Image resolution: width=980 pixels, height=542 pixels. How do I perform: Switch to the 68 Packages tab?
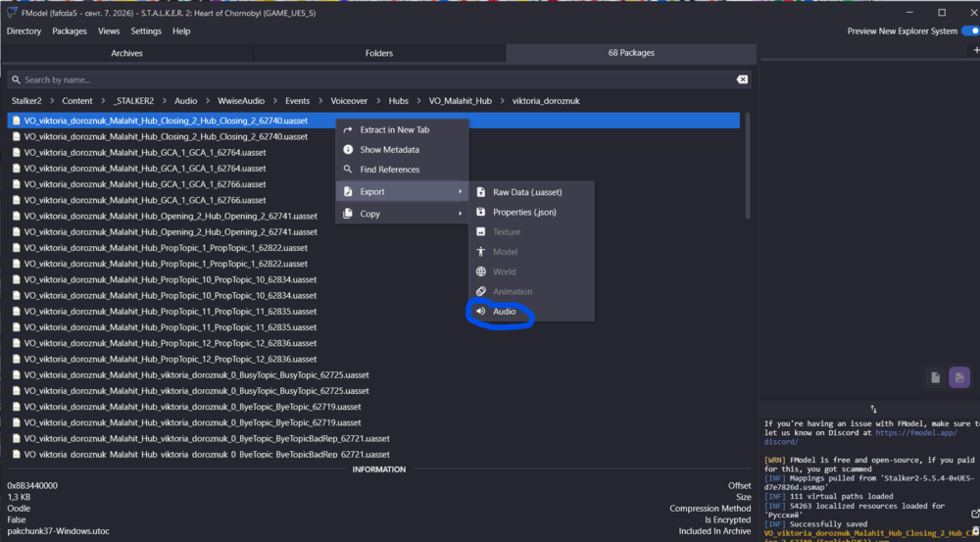pos(631,53)
